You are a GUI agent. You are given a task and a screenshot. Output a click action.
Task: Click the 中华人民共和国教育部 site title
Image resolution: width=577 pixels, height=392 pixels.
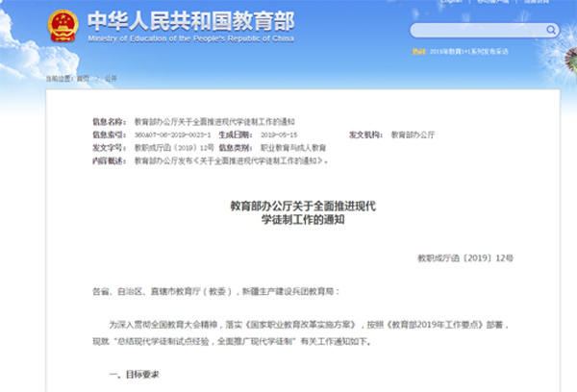pos(191,21)
